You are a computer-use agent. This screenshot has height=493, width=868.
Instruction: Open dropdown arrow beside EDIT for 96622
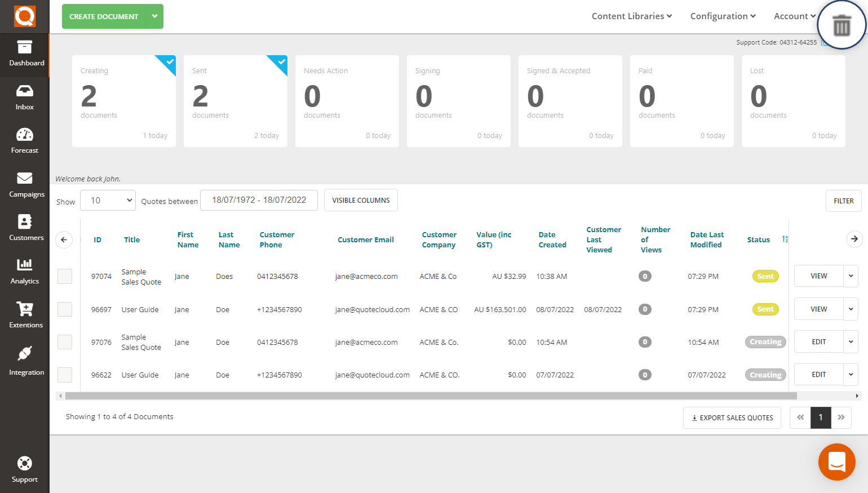[x=851, y=375]
